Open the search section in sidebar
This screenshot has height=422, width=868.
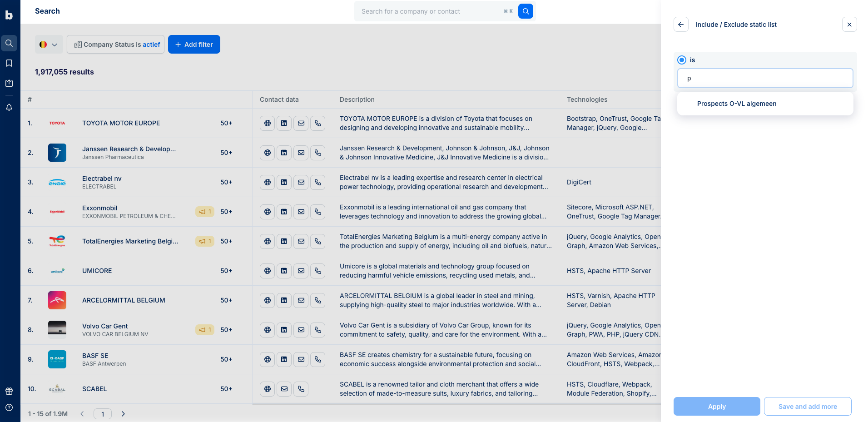pyautogui.click(x=9, y=43)
